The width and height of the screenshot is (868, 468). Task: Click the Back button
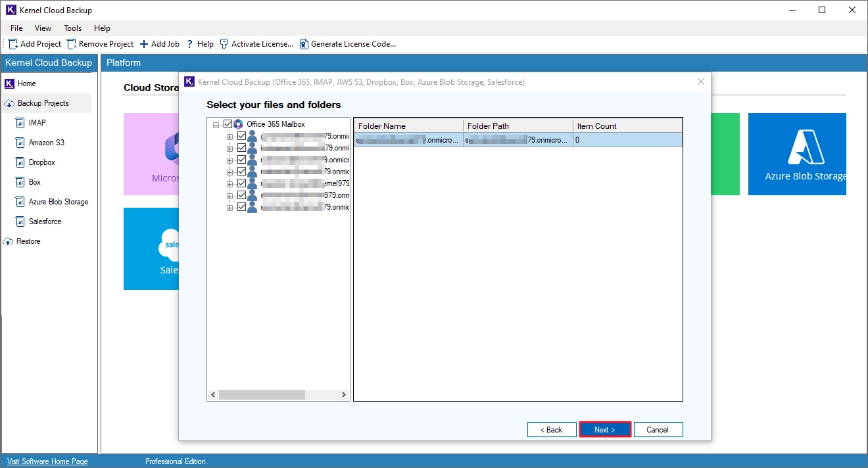[x=552, y=429]
